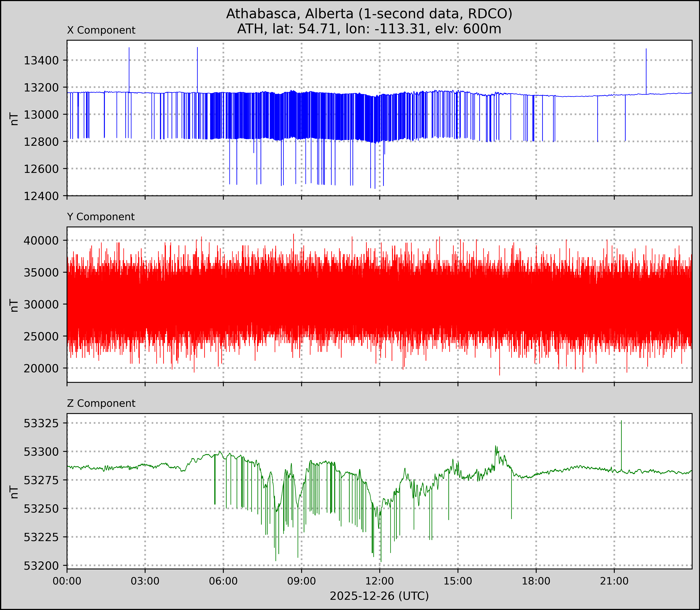Click the Z Component panel label
The image size is (700, 610).
point(101,403)
